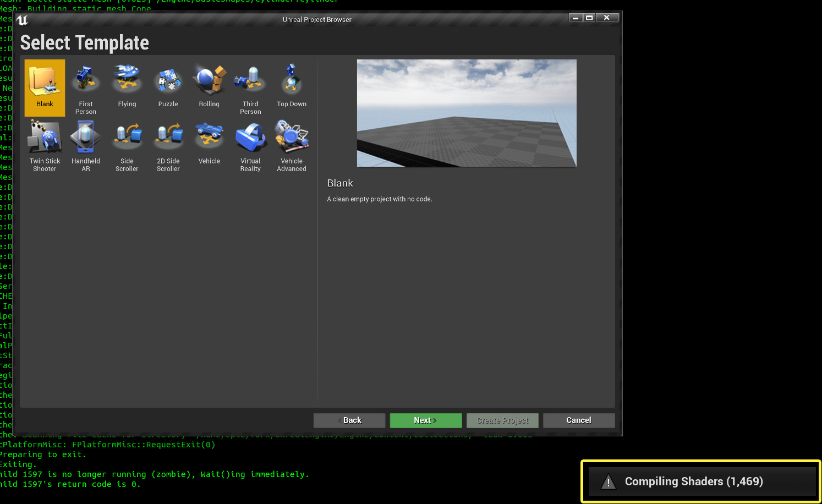Select the Puzzle template

(168, 85)
